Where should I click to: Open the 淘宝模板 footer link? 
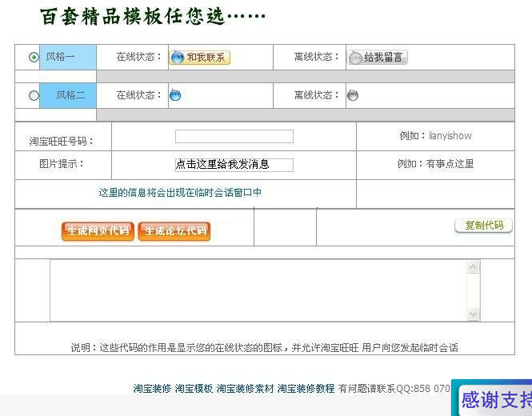(x=194, y=388)
